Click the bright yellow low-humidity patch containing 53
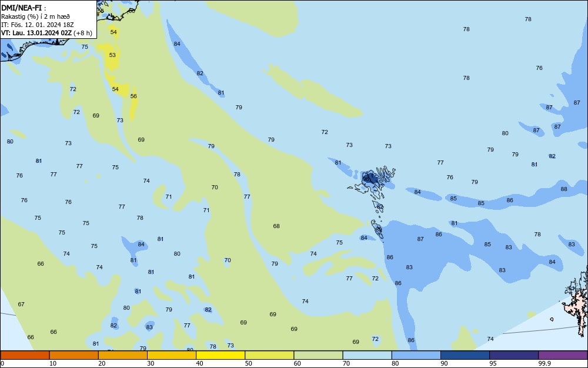Viewport: 588px width, 368px height. pos(112,56)
